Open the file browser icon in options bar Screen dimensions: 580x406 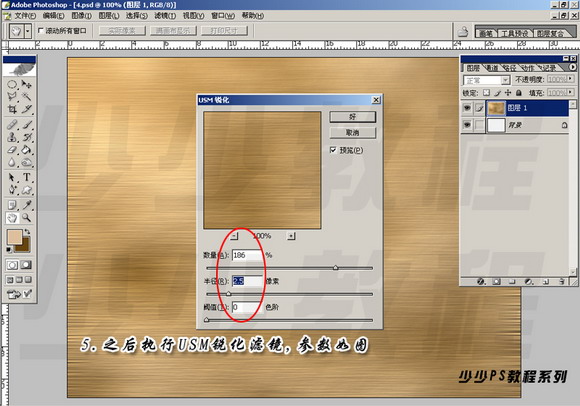click(x=463, y=32)
